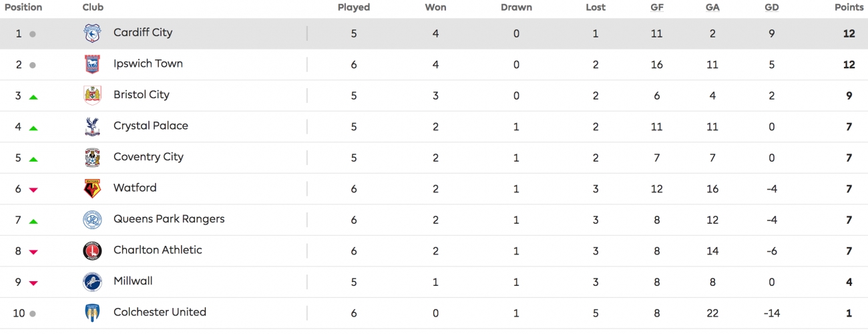This screenshot has width=868, height=334.
Task: Open the Colchester United club link
Action: pyautogui.click(x=160, y=312)
